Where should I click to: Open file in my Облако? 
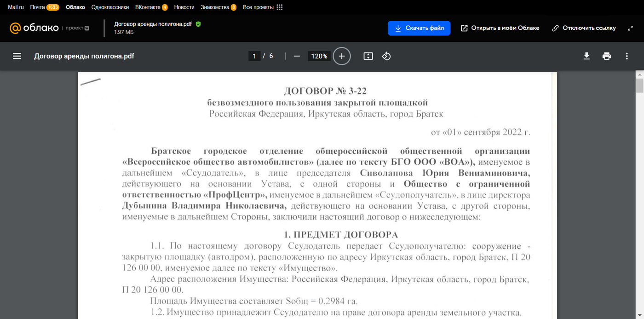pyautogui.click(x=500, y=28)
